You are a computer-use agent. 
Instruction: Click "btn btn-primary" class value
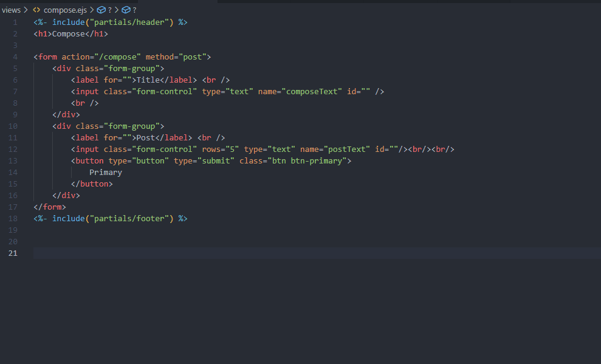pos(307,160)
